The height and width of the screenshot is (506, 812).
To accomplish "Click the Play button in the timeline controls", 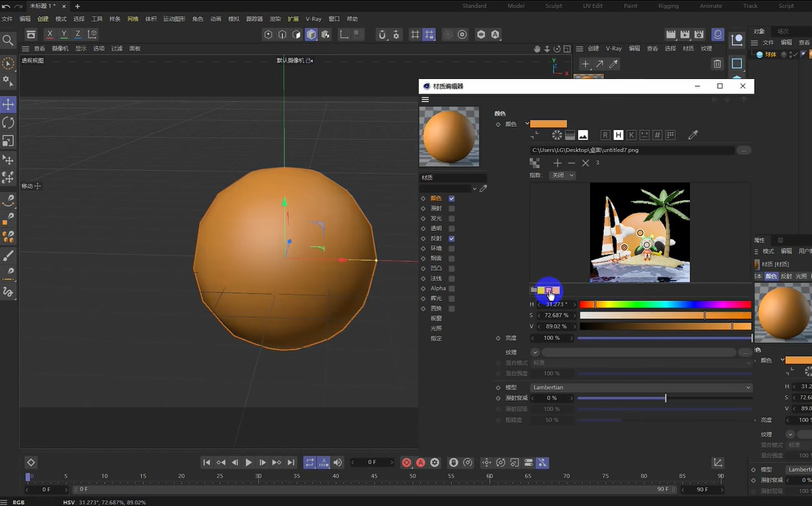I will click(x=249, y=461).
